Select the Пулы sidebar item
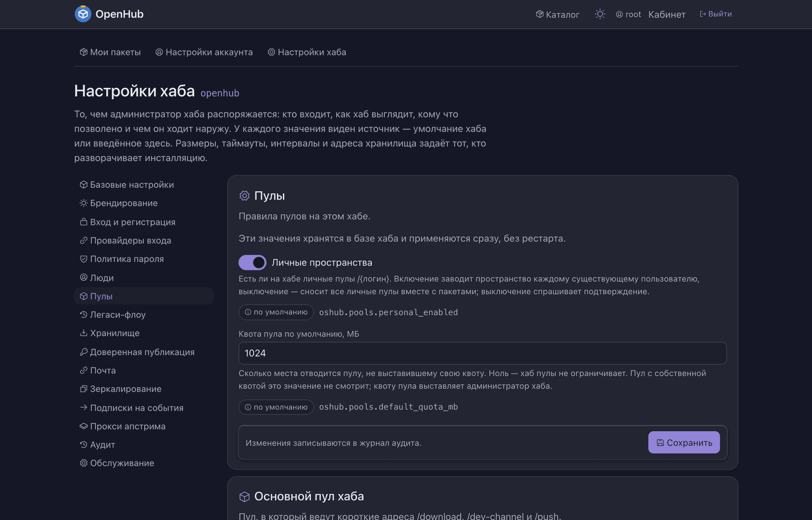812x520 pixels. coord(144,296)
